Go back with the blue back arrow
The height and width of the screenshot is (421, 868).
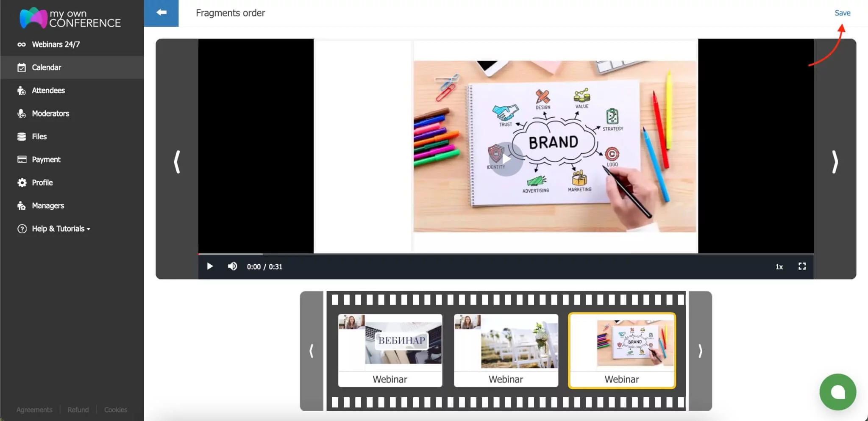click(x=161, y=12)
